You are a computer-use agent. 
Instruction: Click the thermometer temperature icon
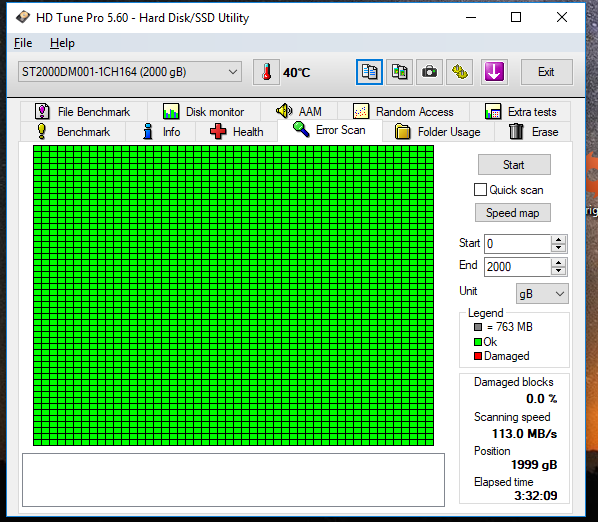coord(266,72)
